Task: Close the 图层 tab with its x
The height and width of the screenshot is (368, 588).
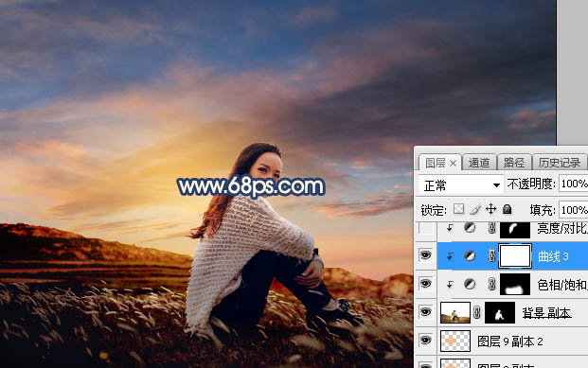Action: 453,164
